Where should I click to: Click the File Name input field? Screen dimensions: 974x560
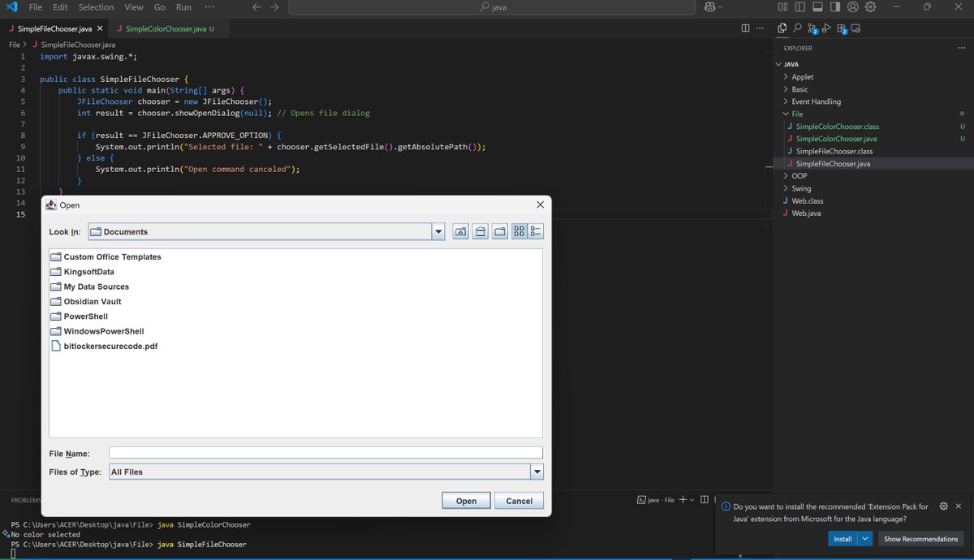coord(325,453)
